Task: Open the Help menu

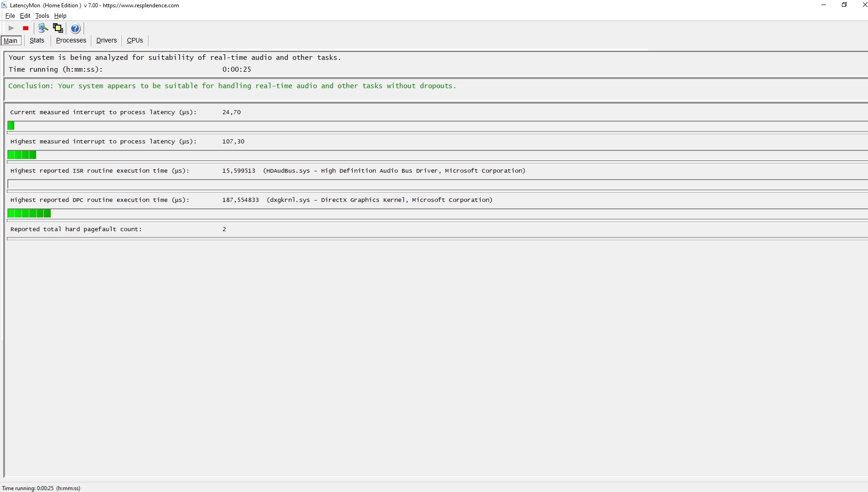Action: tap(60, 16)
